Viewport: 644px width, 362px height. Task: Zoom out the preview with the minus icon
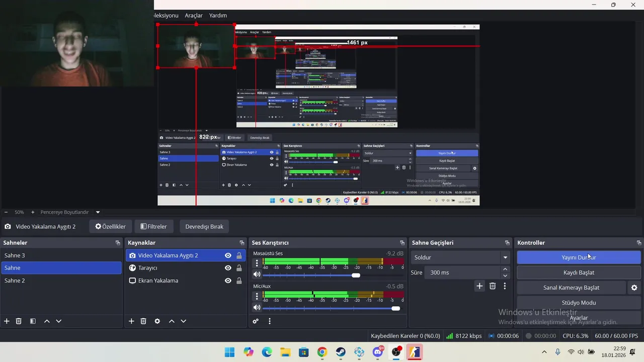click(6, 212)
